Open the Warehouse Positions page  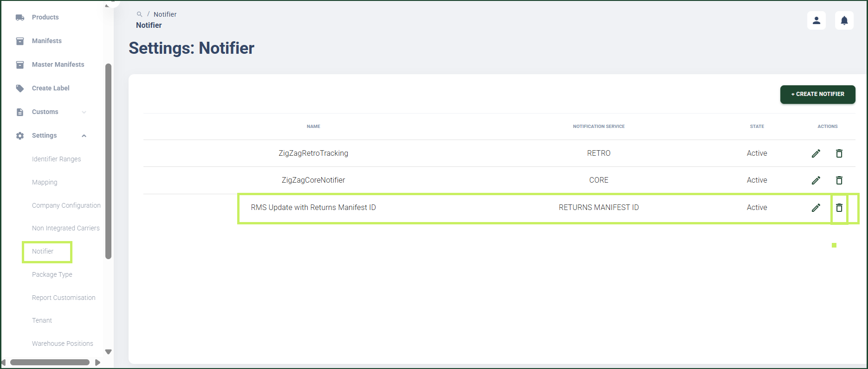point(62,344)
